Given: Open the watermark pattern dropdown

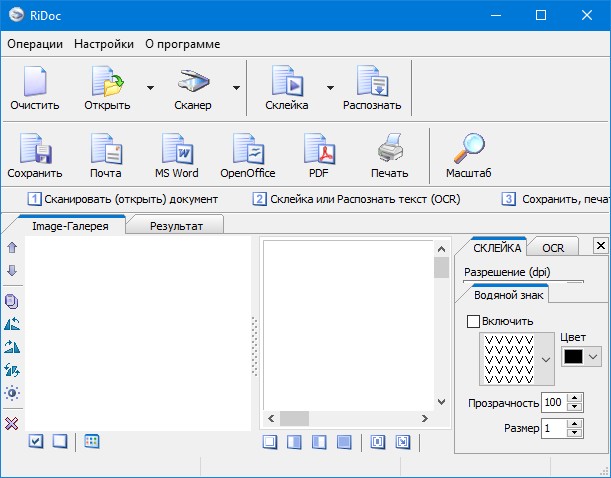Looking at the screenshot, I should pyautogui.click(x=546, y=359).
